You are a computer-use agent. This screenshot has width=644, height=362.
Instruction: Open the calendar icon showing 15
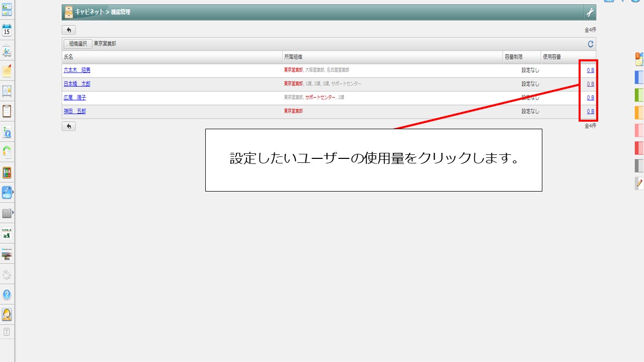pyautogui.click(x=7, y=30)
